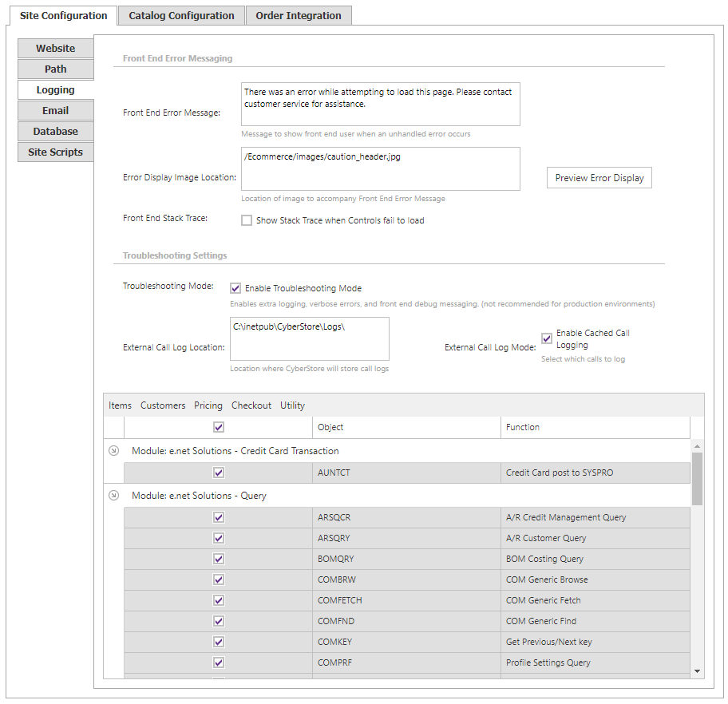Click into Front End Error Message textbox
728x704 pixels.
click(x=380, y=104)
